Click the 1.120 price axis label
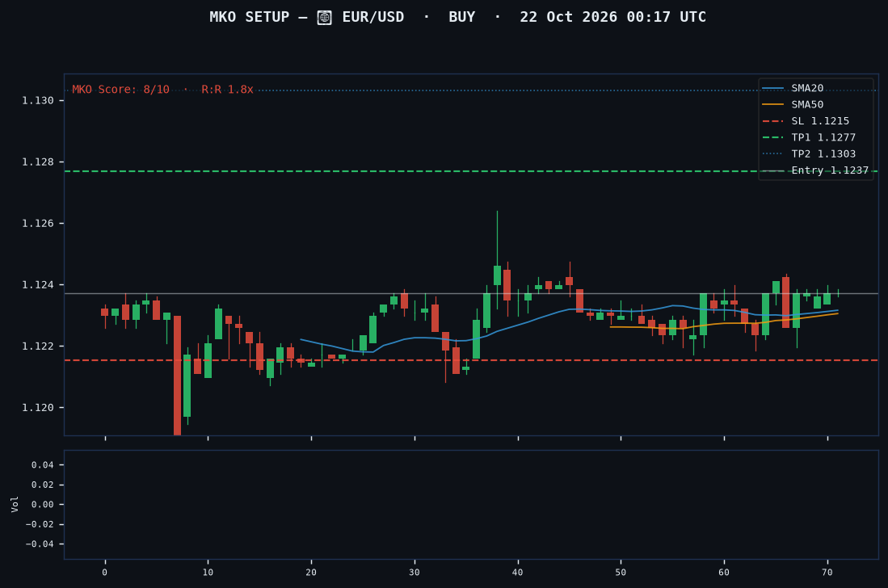 coord(38,408)
